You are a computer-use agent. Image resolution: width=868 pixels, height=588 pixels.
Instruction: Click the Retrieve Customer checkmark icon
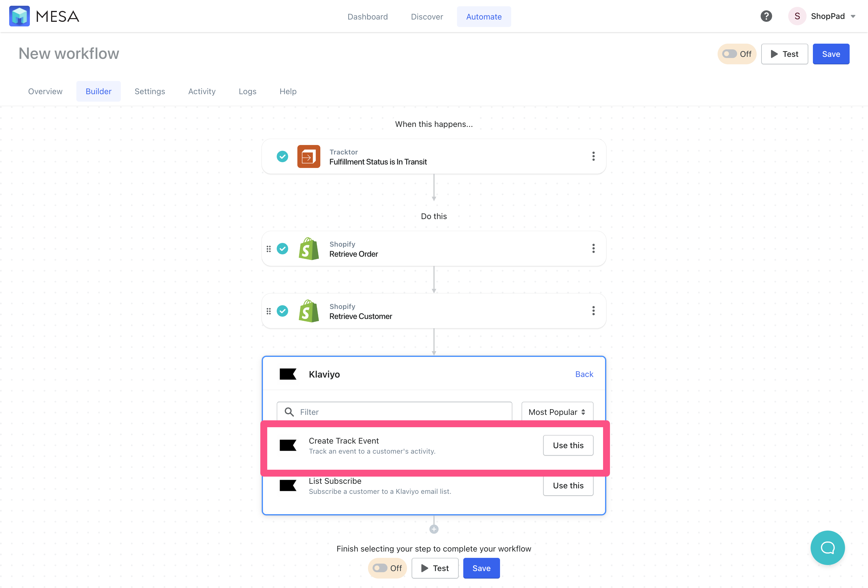pyautogui.click(x=282, y=311)
